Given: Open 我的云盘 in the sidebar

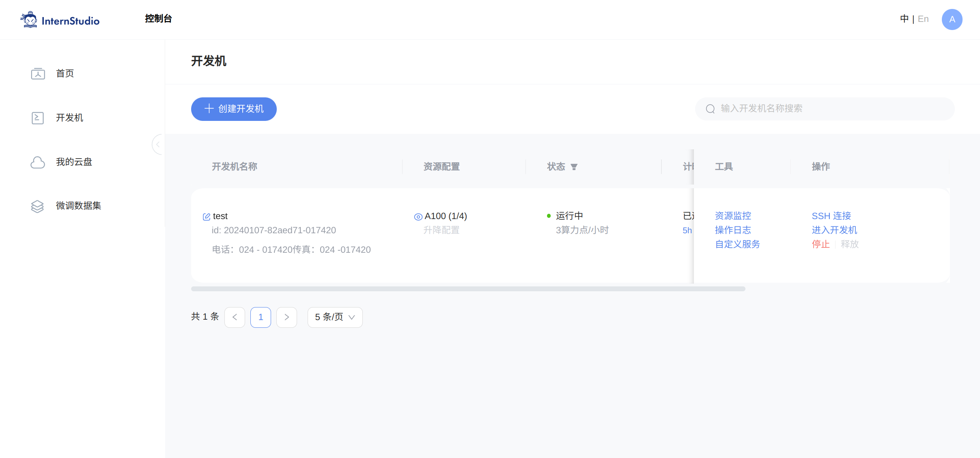Looking at the screenshot, I should click(x=74, y=162).
